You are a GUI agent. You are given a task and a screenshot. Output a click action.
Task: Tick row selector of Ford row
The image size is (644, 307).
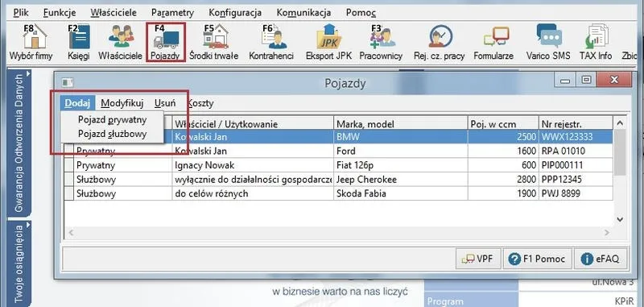(x=69, y=151)
